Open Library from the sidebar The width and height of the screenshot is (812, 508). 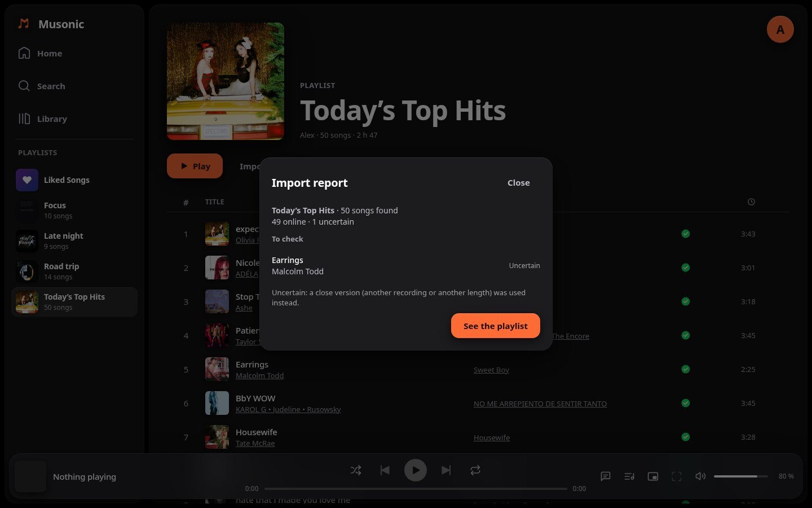[x=74, y=119]
